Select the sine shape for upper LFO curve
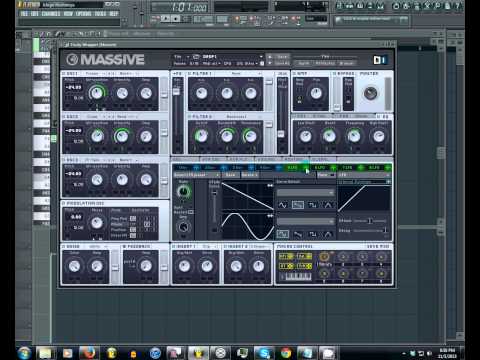Screen dimensions: 480x360 [x=283, y=205]
